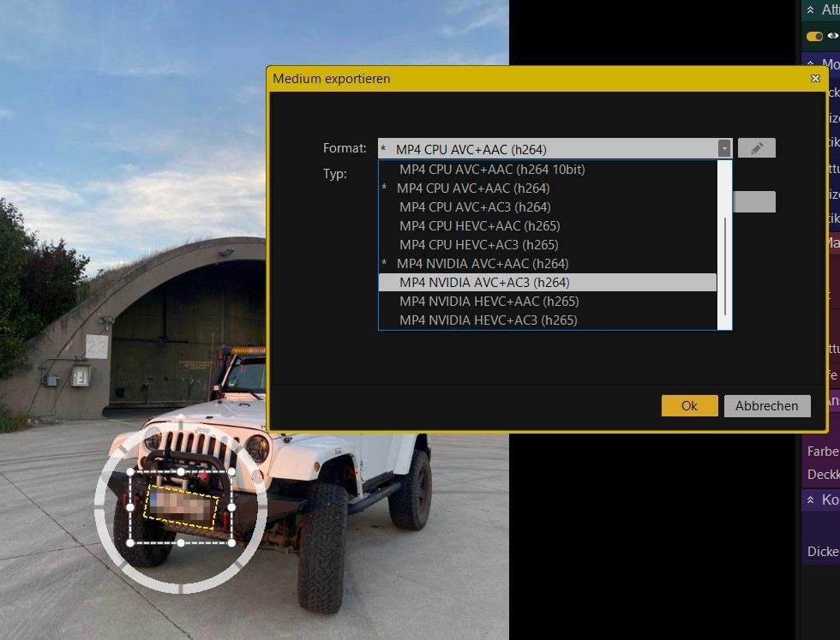Screen dimensions: 840x640
Task: Choose highlighted MP4 NVIDIA AVC+AC3 (h264) option
Action: coord(484,283)
